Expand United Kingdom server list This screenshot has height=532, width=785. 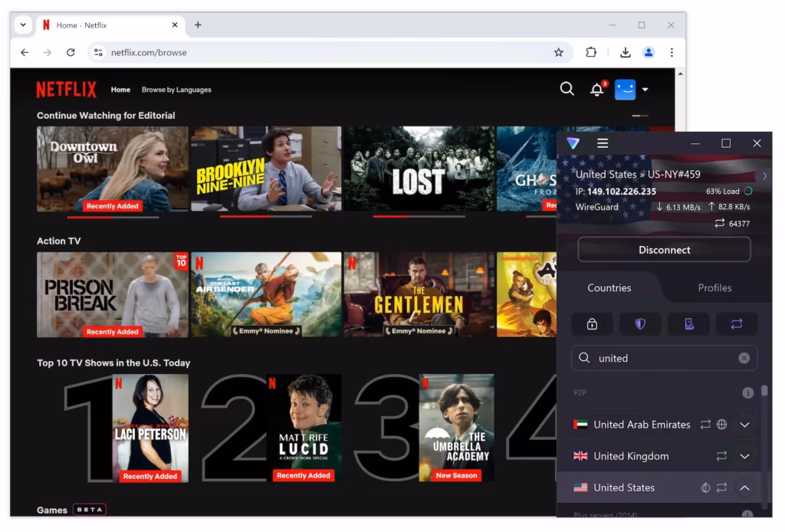point(744,456)
